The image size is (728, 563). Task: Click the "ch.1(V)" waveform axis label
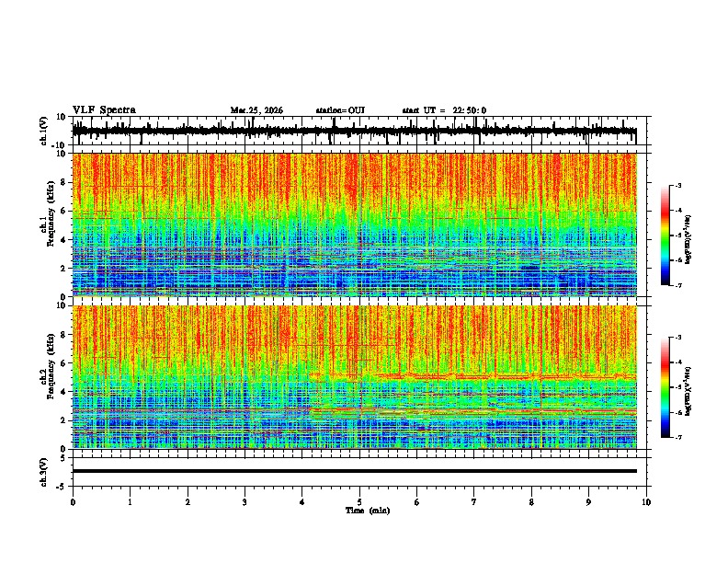pos(44,131)
